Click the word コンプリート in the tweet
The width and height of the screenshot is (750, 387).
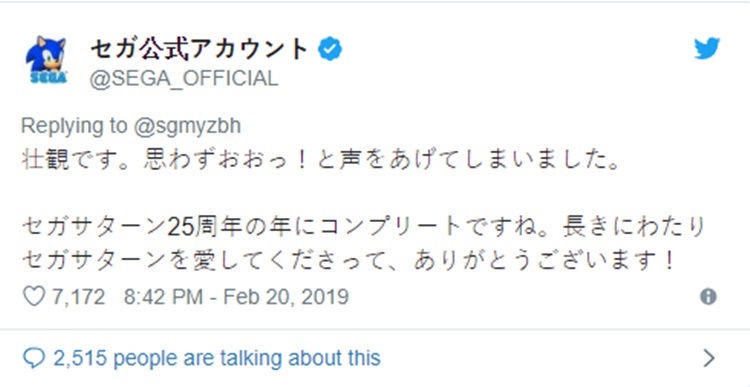(392, 227)
